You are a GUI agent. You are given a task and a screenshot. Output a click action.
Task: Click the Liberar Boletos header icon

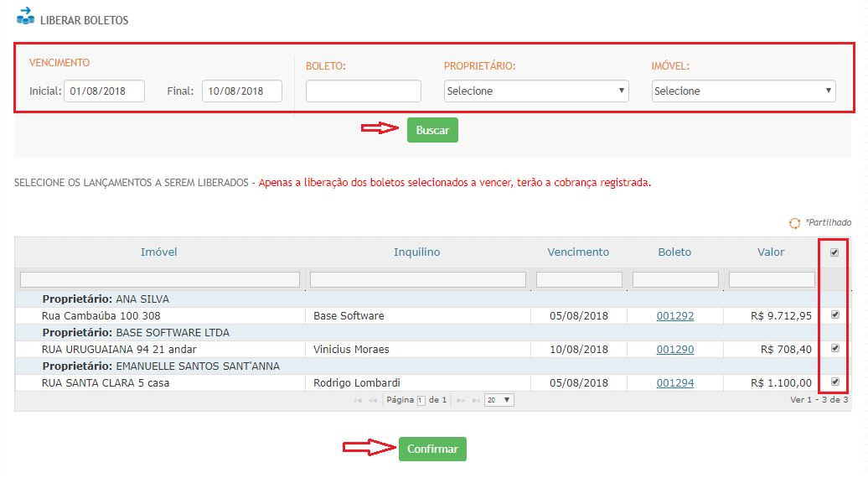25,16
